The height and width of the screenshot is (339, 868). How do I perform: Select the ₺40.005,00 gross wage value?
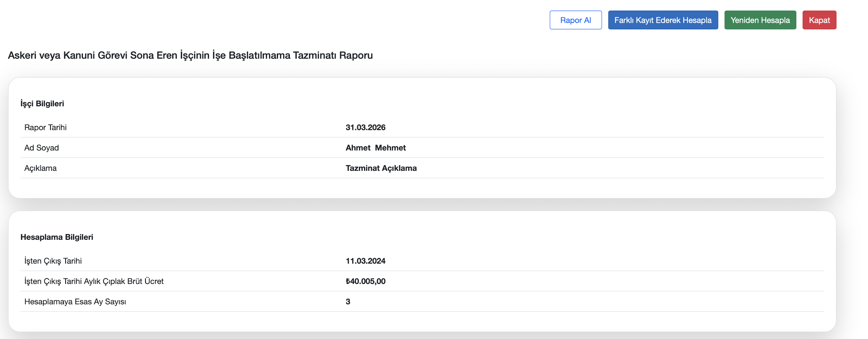[365, 281]
